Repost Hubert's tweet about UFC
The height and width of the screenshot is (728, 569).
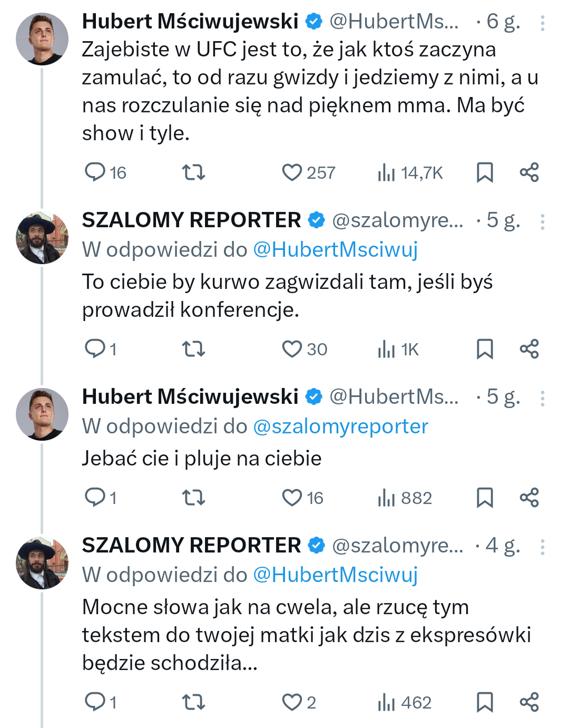tap(193, 172)
